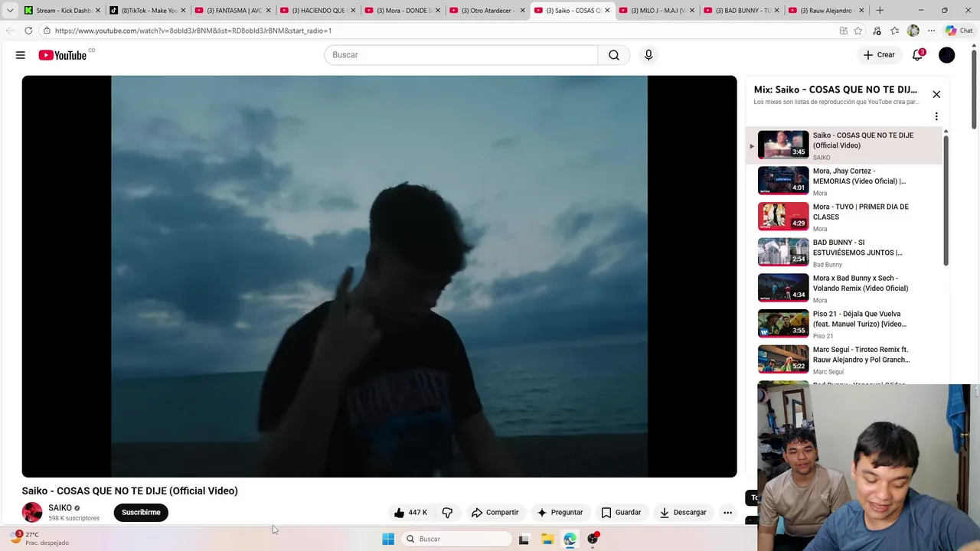The width and height of the screenshot is (980, 551).
Task: Open the SAIKO channel name link
Action: click(60, 508)
